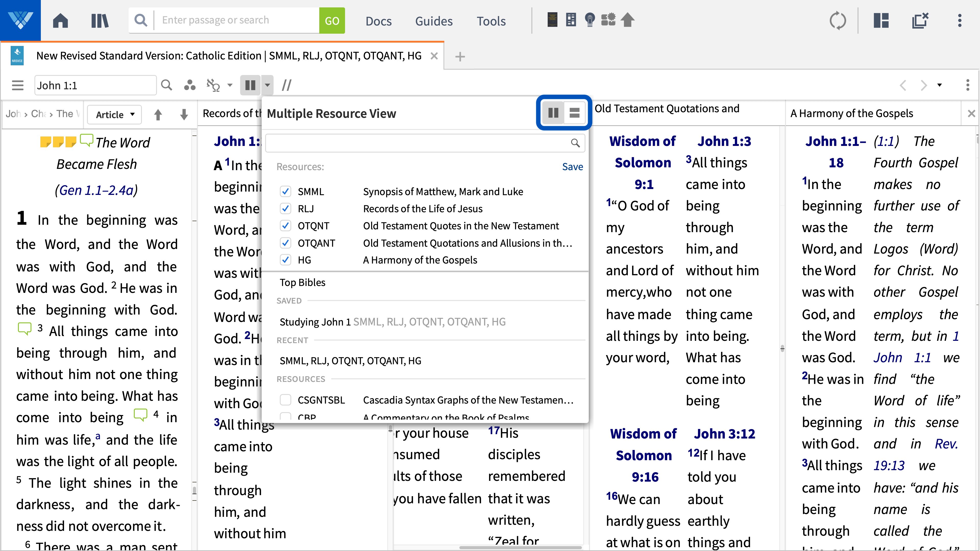Add a new tab with plus
This screenshot has width=980, height=551.
click(460, 57)
